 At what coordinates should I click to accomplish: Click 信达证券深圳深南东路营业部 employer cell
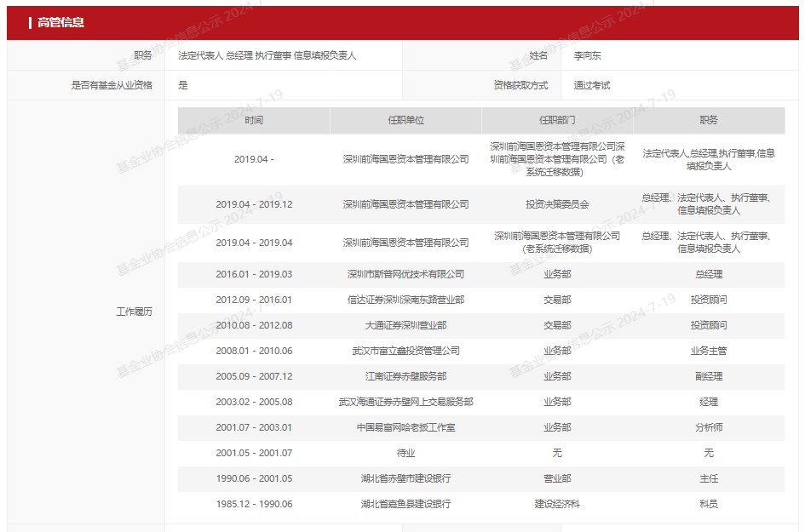405,300
